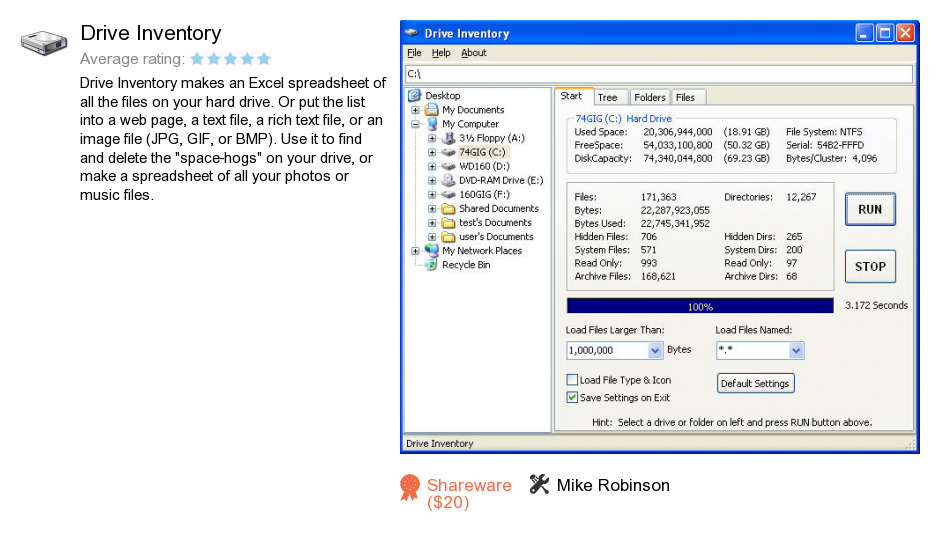Expand the DVD-RAM Drive (E:) node
Viewport: 940px width, 538px height.
432,180
